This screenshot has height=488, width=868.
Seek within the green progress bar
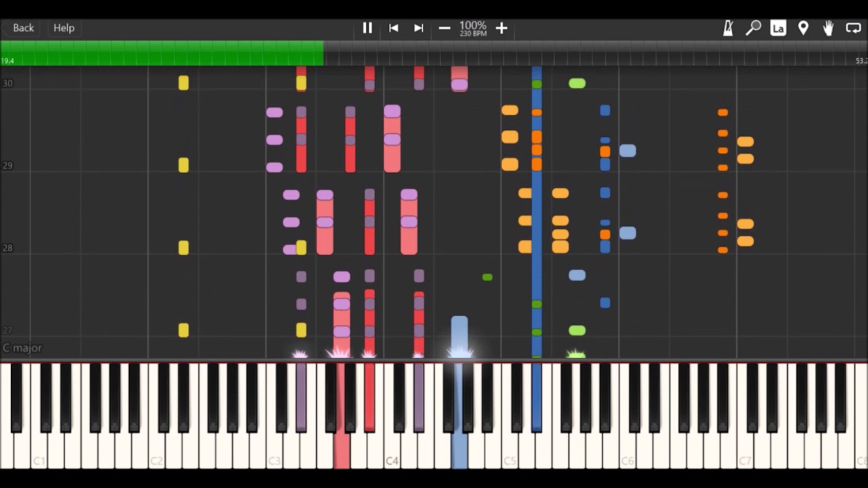click(x=161, y=53)
